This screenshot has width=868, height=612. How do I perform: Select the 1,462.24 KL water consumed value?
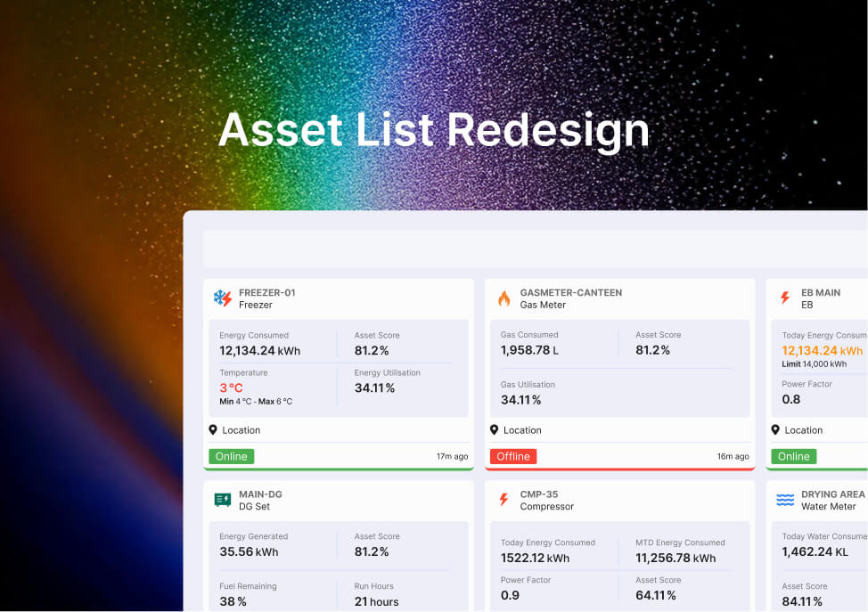pyautogui.click(x=815, y=551)
